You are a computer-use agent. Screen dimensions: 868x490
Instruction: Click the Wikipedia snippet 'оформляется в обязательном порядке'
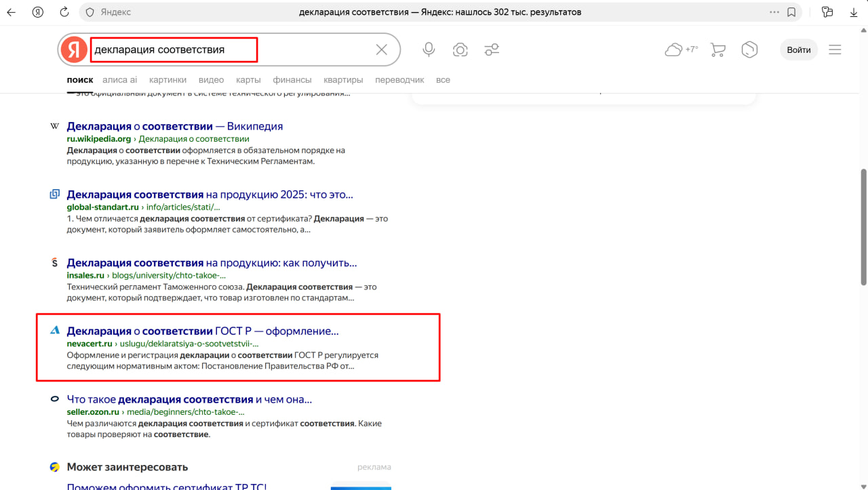point(206,156)
